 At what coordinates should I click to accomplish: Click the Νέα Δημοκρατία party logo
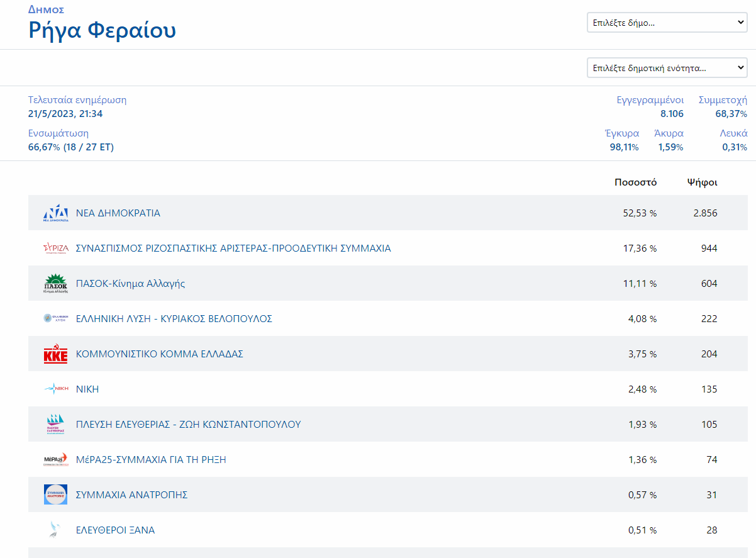pyautogui.click(x=55, y=213)
